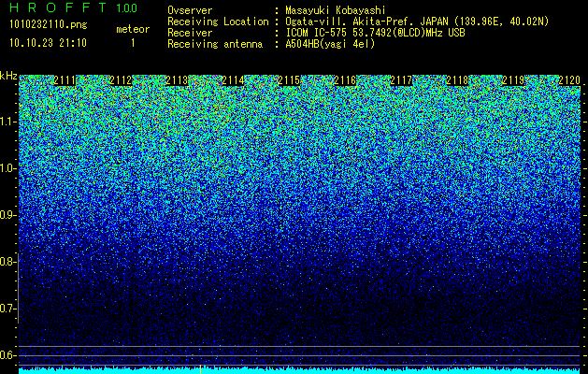
Task: Click the meteor count label
Action: 133,29
